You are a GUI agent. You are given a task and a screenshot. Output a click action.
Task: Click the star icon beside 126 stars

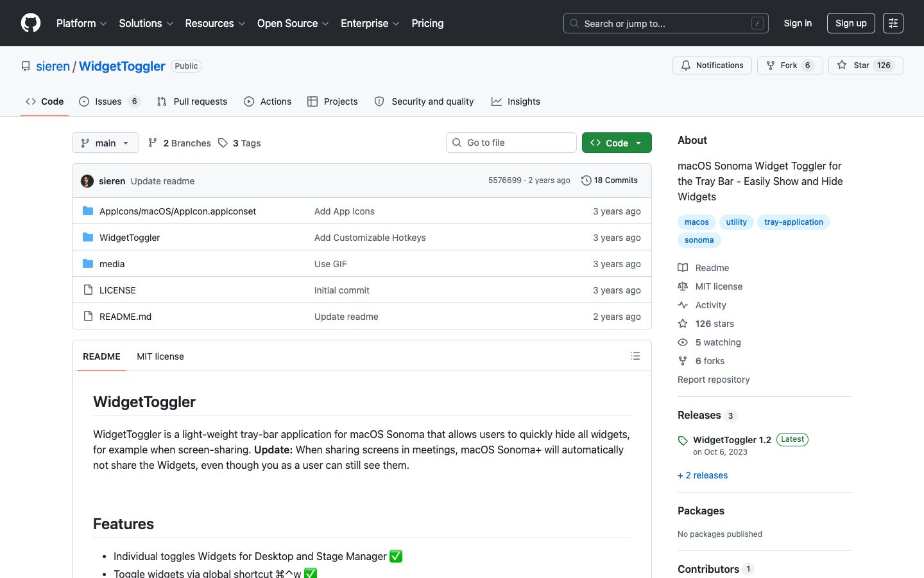click(x=683, y=324)
